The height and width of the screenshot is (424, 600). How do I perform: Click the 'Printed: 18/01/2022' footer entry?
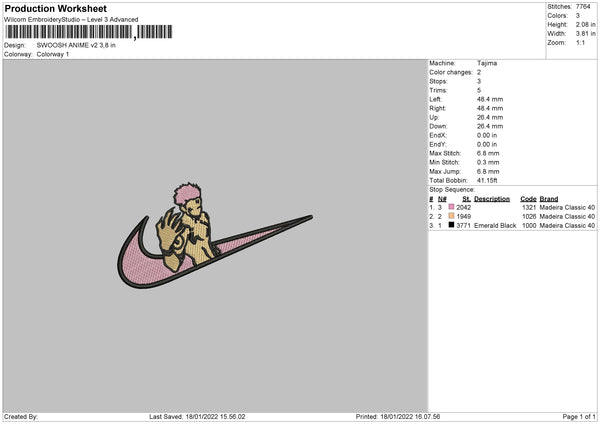398,417
